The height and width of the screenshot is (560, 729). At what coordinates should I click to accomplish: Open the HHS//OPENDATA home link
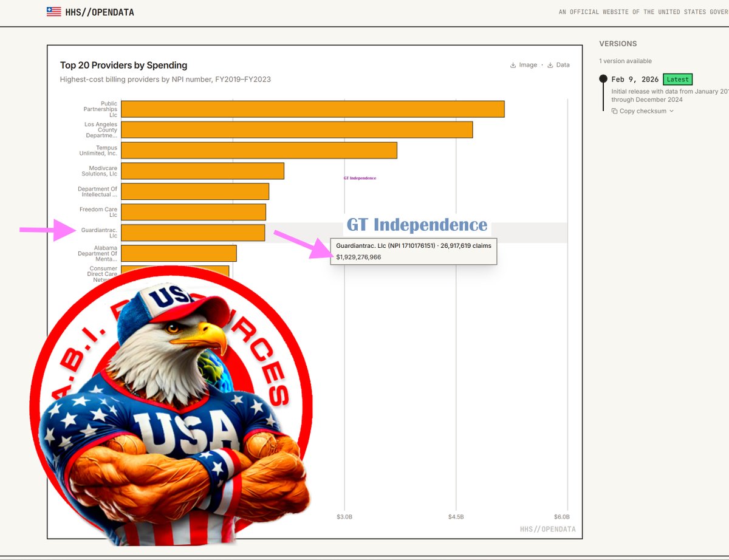coord(91,12)
